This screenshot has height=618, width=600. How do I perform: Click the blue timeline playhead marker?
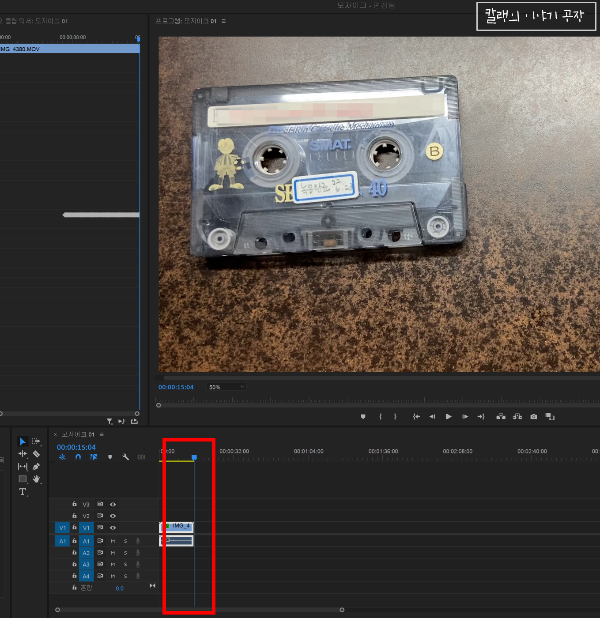pos(194,457)
